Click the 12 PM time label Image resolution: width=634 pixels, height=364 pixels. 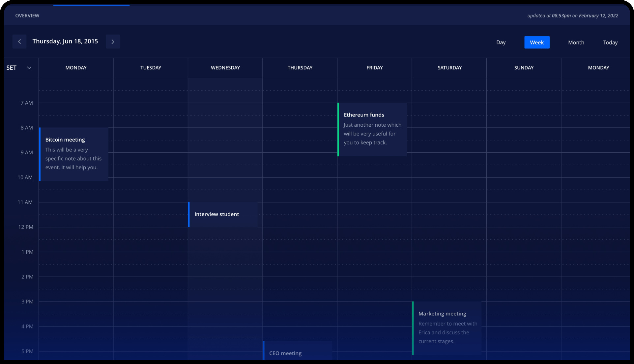tap(26, 227)
